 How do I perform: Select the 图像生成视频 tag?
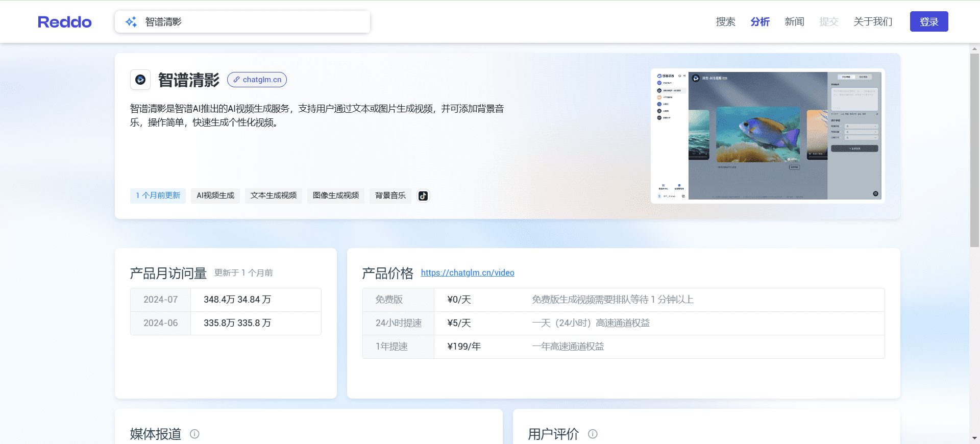336,195
